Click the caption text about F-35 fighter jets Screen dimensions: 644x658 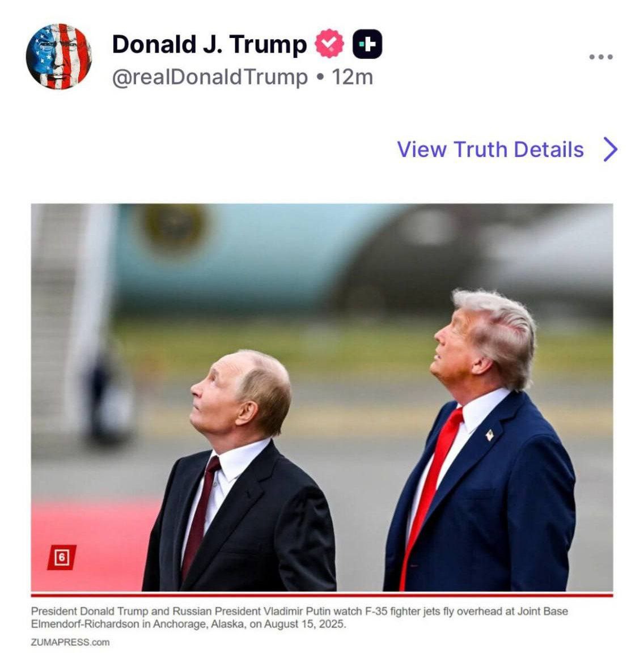point(299,617)
